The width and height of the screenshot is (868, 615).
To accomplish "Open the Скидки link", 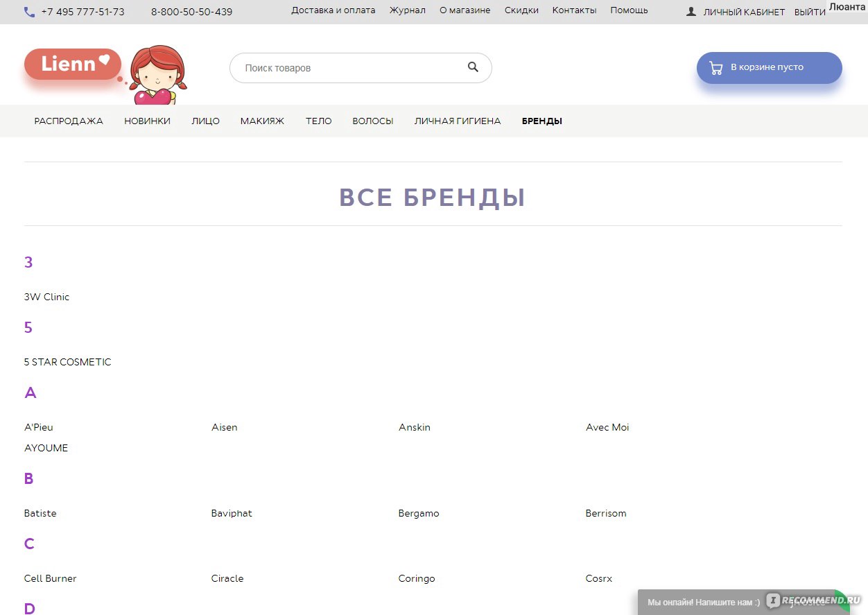I will pos(521,10).
